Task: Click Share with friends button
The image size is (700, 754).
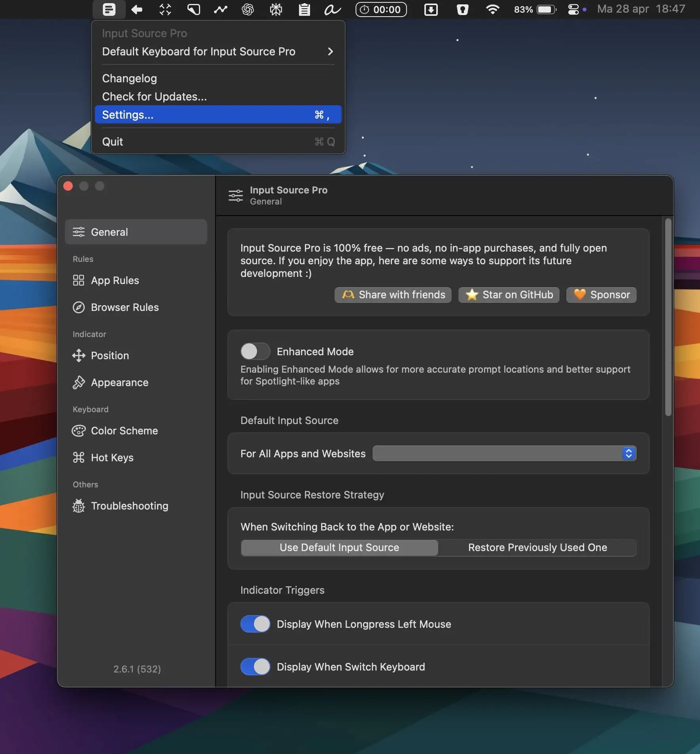Action: click(x=393, y=295)
